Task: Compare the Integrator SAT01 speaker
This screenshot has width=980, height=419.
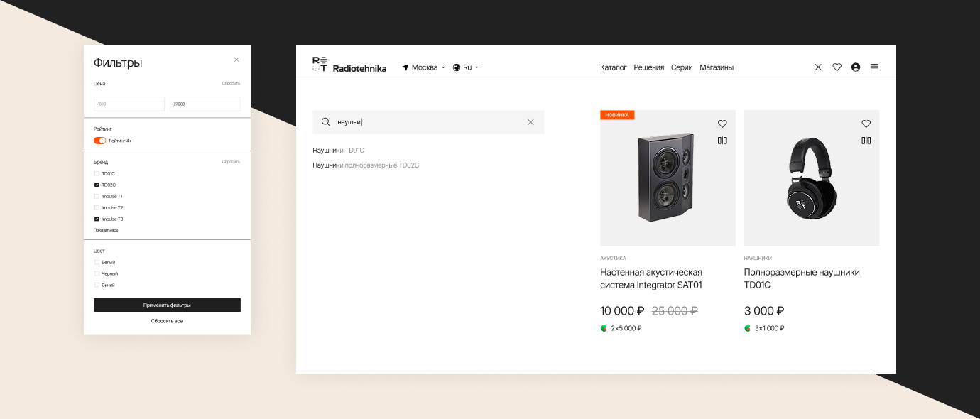Action: (x=722, y=141)
